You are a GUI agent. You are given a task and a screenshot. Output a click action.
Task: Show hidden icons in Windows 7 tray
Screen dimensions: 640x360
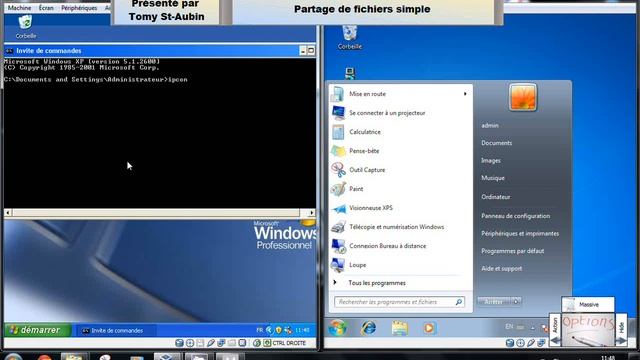tap(533, 328)
